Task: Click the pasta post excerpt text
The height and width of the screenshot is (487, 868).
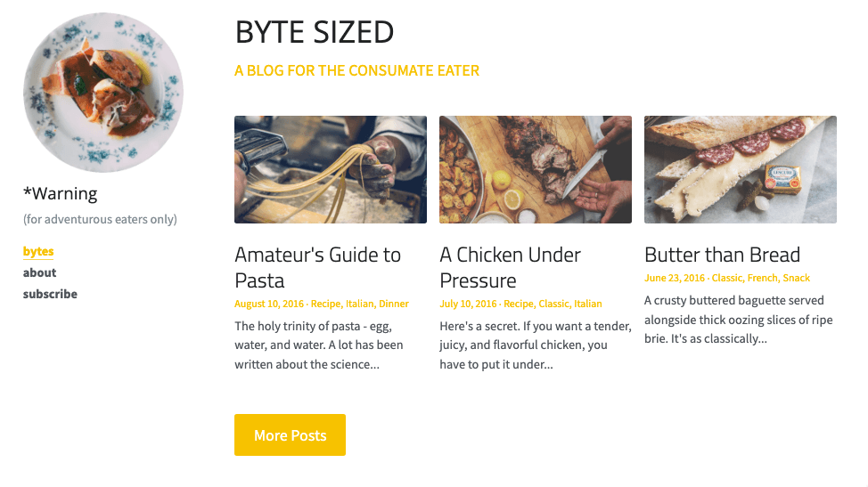Action: click(x=318, y=345)
